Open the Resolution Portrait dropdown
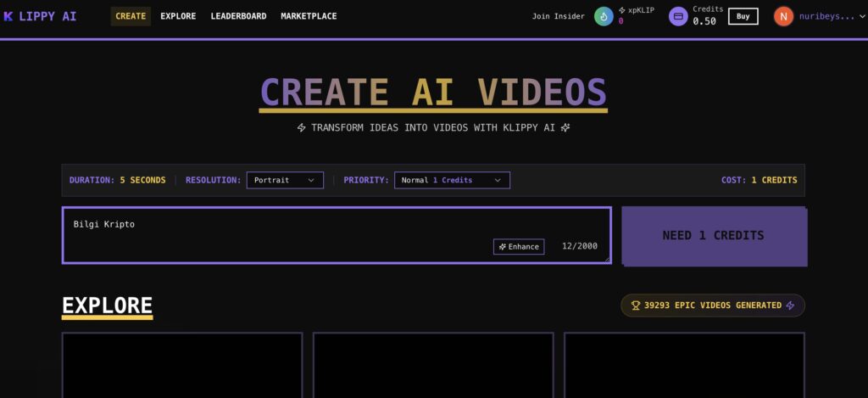Screen dimensions: 868x398 coord(285,180)
